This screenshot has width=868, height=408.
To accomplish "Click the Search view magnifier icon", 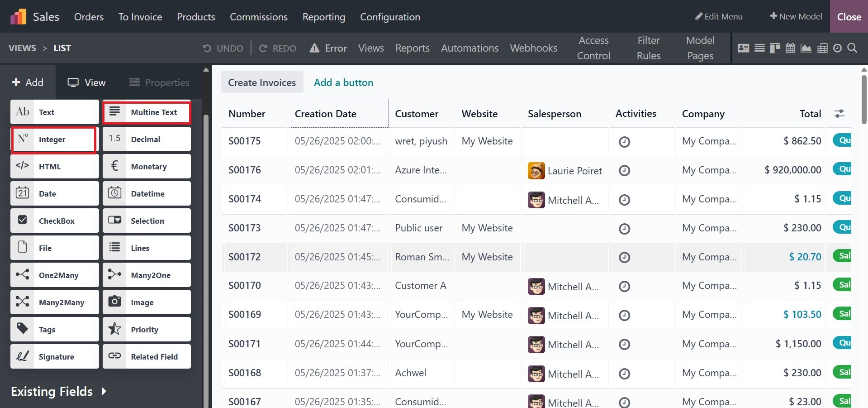I will pyautogui.click(x=852, y=48).
